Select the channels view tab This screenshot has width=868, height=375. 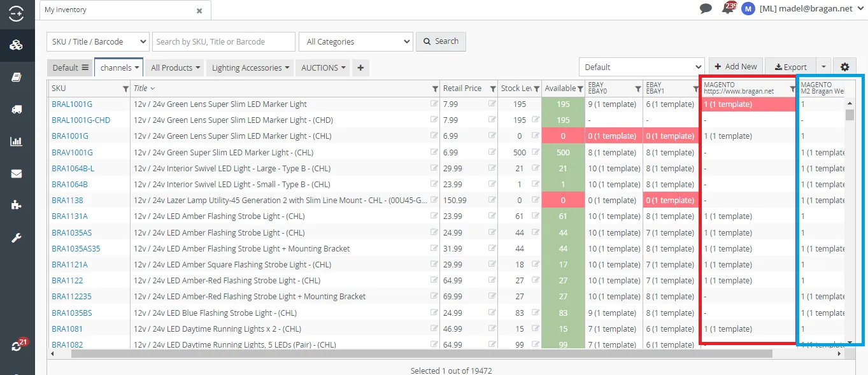(118, 67)
